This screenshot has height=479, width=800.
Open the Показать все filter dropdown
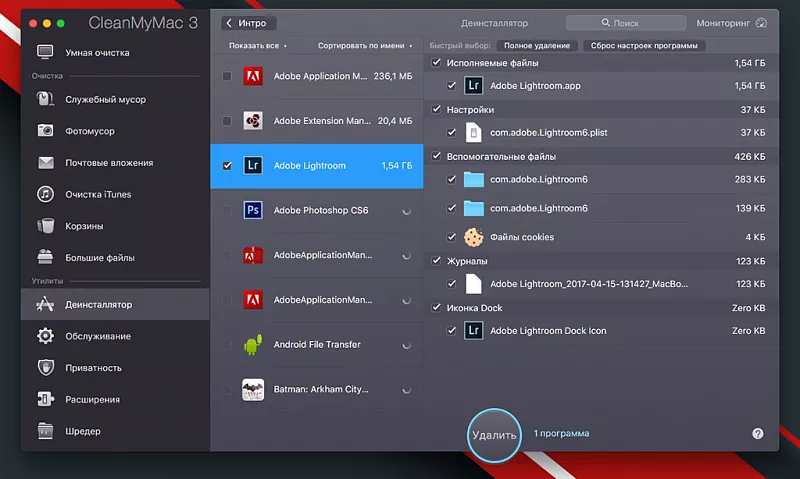point(258,46)
